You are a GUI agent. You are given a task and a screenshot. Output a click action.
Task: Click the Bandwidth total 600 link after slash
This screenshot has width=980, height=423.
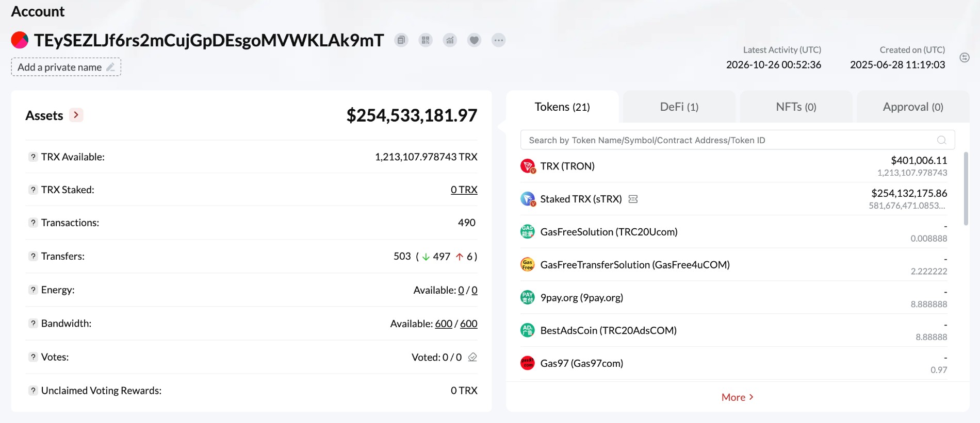(468, 324)
